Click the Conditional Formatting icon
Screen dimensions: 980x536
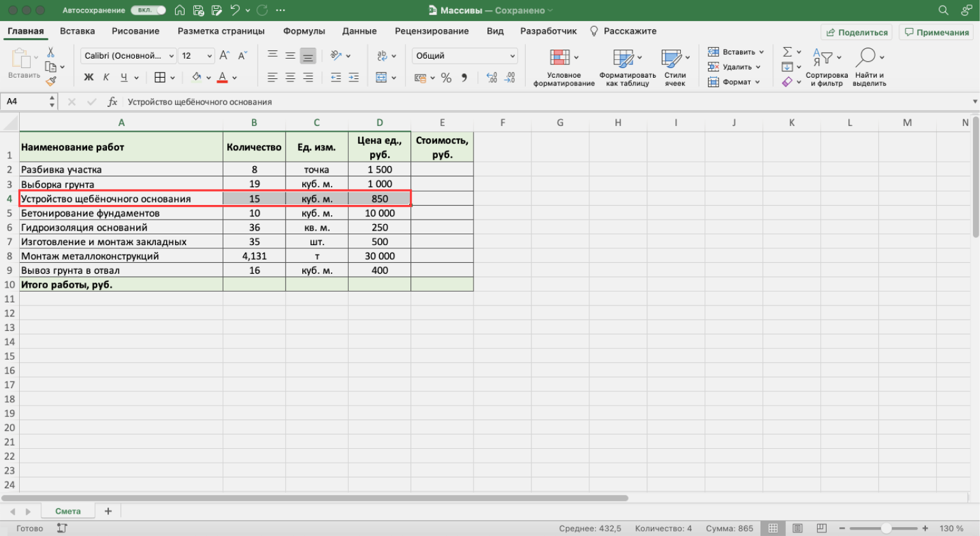coord(560,58)
